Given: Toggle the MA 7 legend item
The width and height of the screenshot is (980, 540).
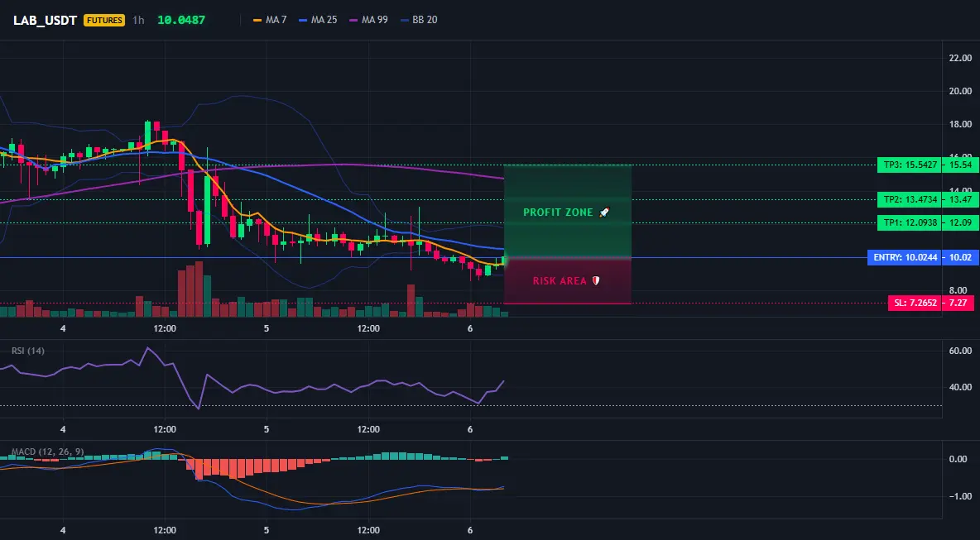Looking at the screenshot, I should click(270, 20).
